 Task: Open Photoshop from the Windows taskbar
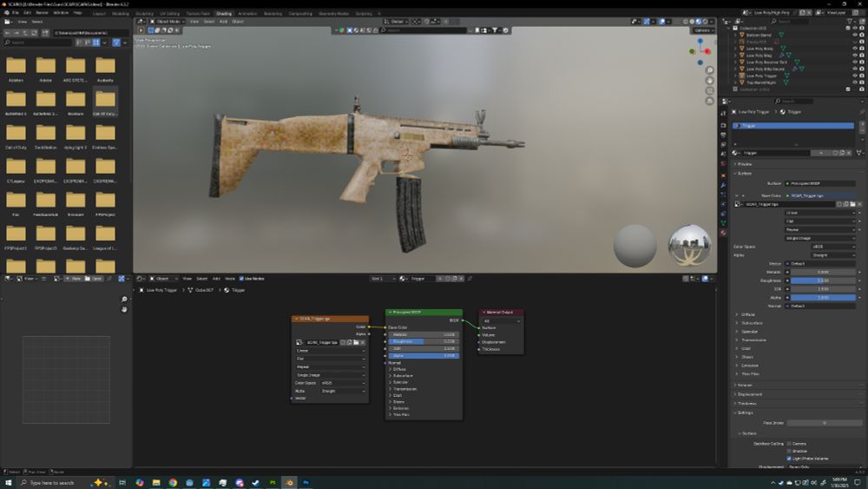point(306,482)
